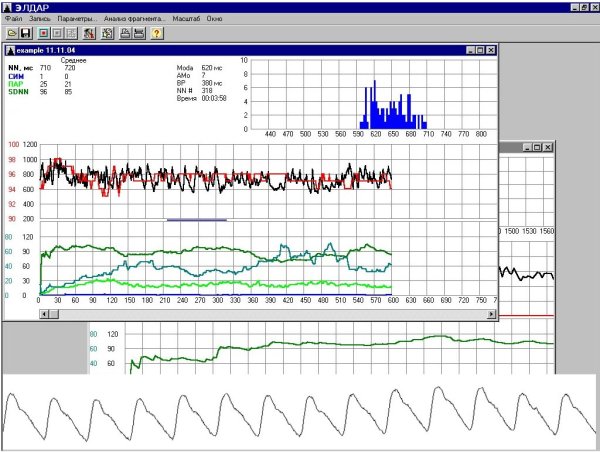Click the SDNN average value '85'
Viewport: 600px width, 452px height.
[68, 92]
